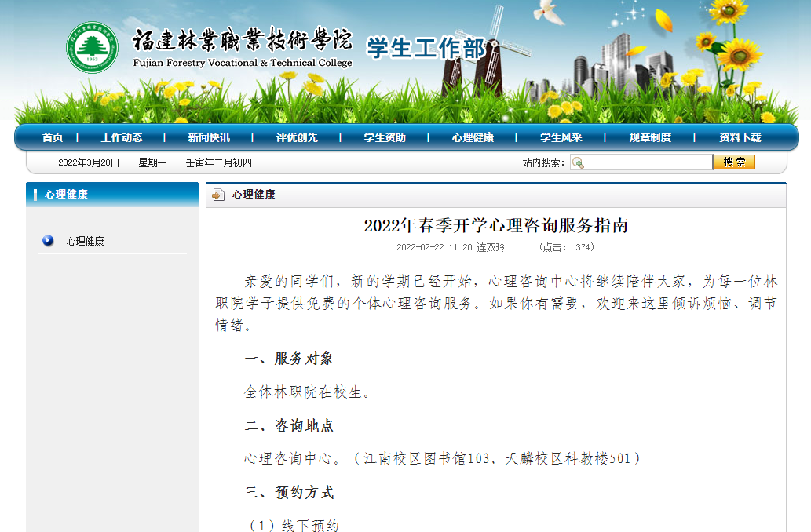The width and height of the screenshot is (811, 532).
Task: Click the 搜索 button
Action: [x=734, y=162]
